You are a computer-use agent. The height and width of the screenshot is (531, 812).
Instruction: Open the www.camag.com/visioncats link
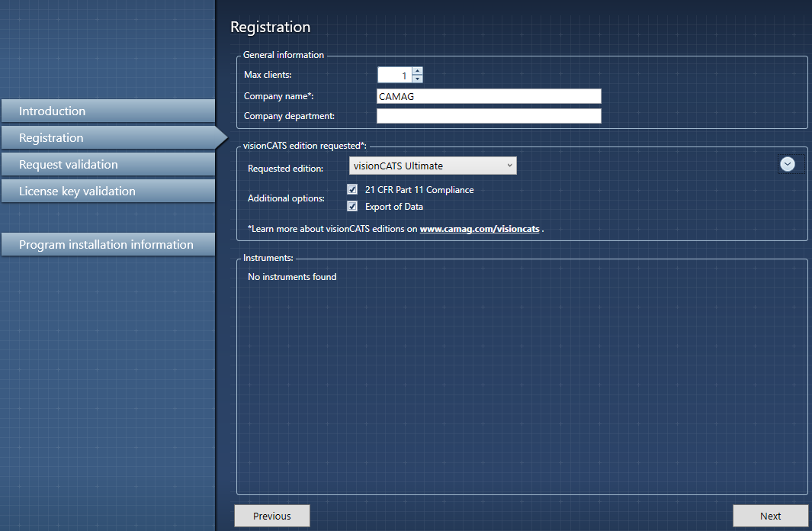(x=480, y=229)
